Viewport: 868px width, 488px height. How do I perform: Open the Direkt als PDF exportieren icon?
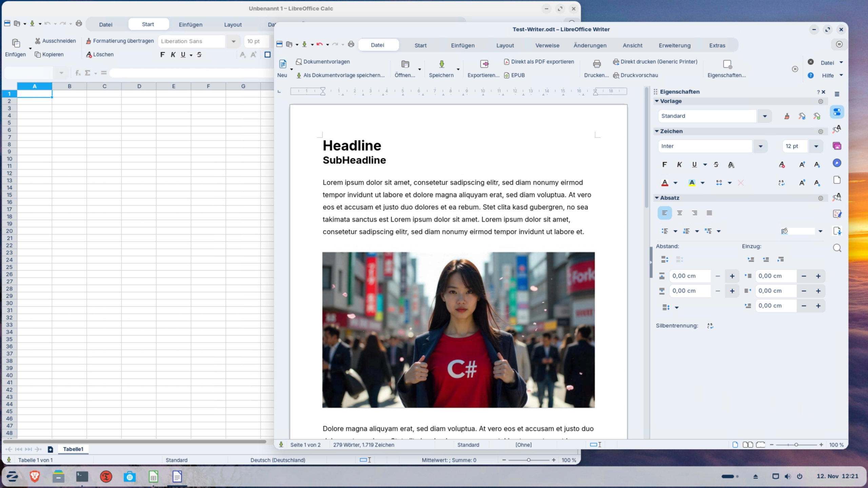(x=506, y=62)
